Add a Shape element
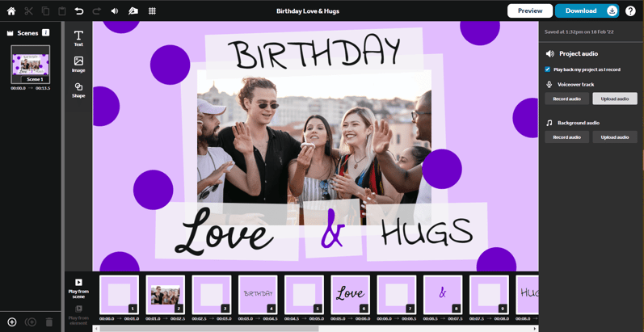Image resolution: width=644 pixels, height=332 pixels. (78, 90)
